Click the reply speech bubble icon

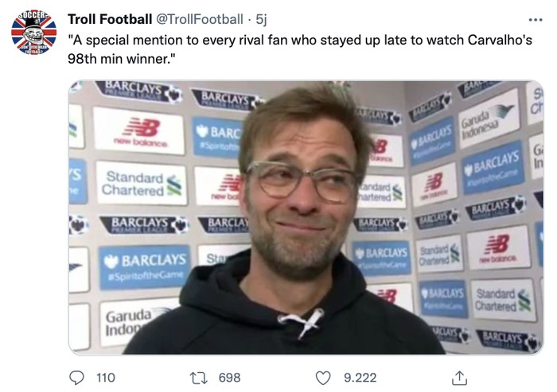pos(77,378)
